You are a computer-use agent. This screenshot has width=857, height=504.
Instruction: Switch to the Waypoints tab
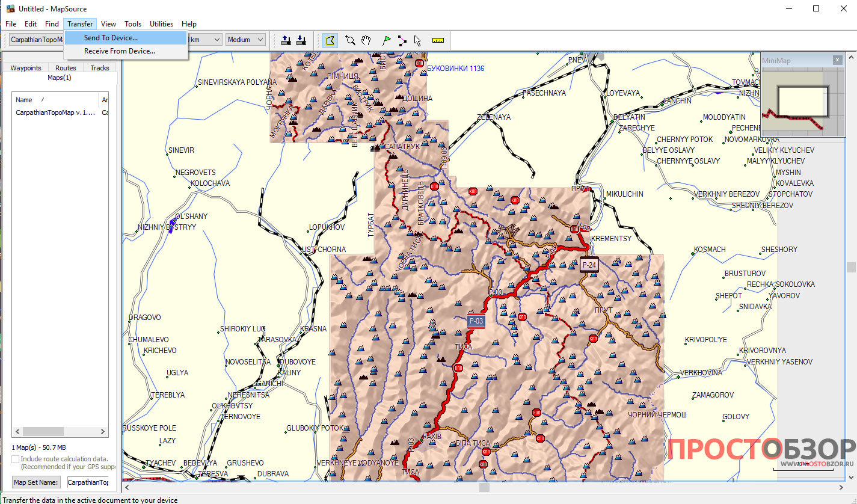26,68
